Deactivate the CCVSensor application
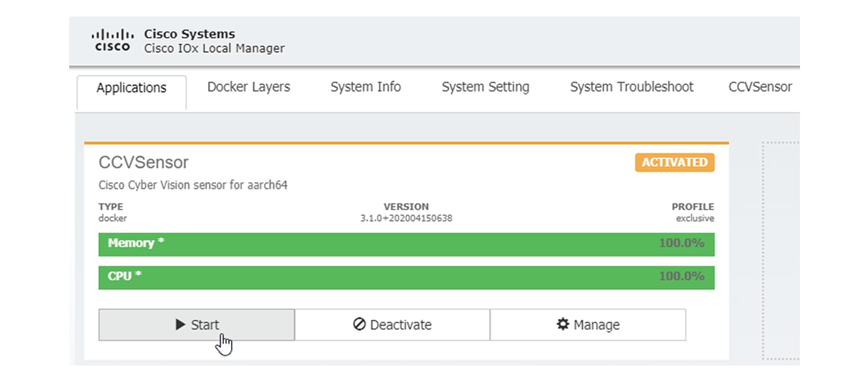Viewport: 868px width, 382px height. tap(392, 325)
